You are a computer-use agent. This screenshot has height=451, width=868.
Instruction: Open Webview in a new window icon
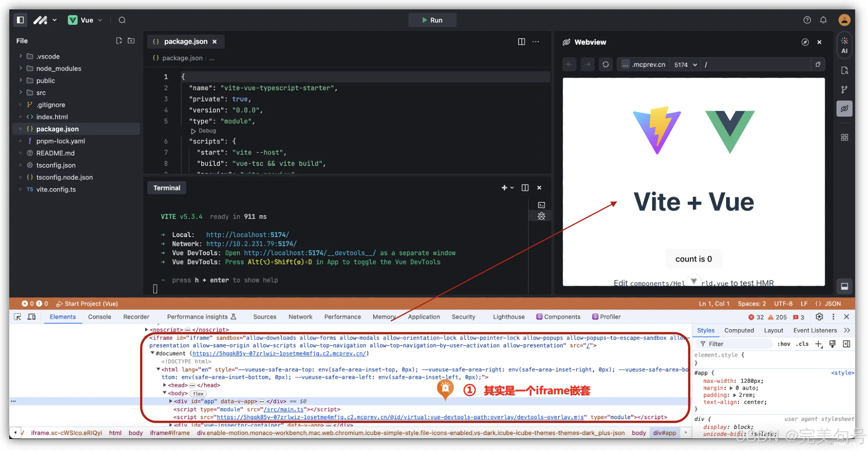tap(818, 64)
